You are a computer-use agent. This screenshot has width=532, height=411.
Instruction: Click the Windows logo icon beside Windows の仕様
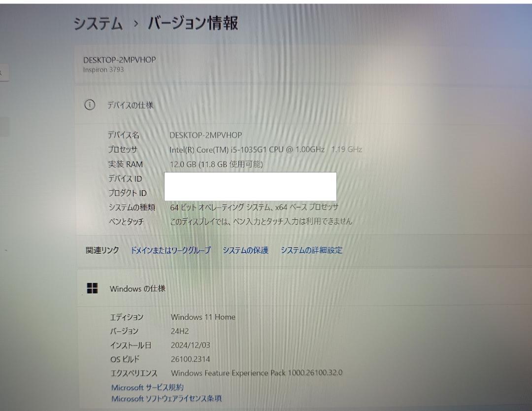pyautogui.click(x=92, y=288)
